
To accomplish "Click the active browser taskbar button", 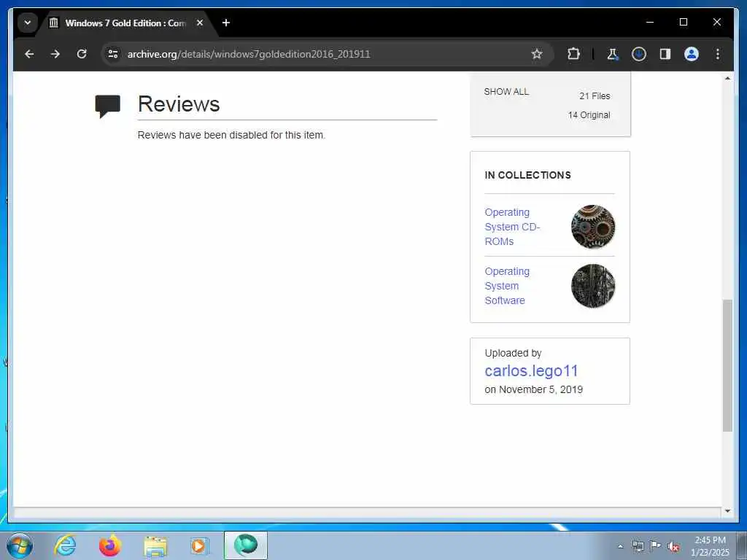I will (x=246, y=545).
